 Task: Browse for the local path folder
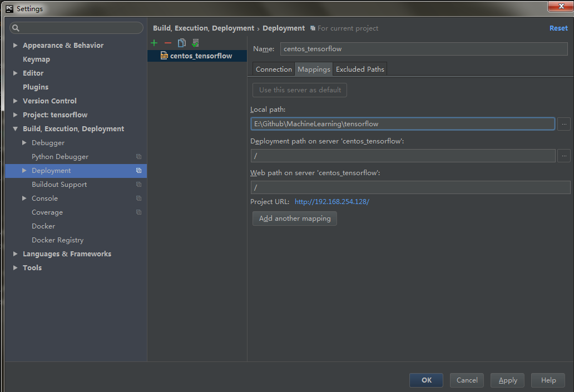[x=563, y=124]
